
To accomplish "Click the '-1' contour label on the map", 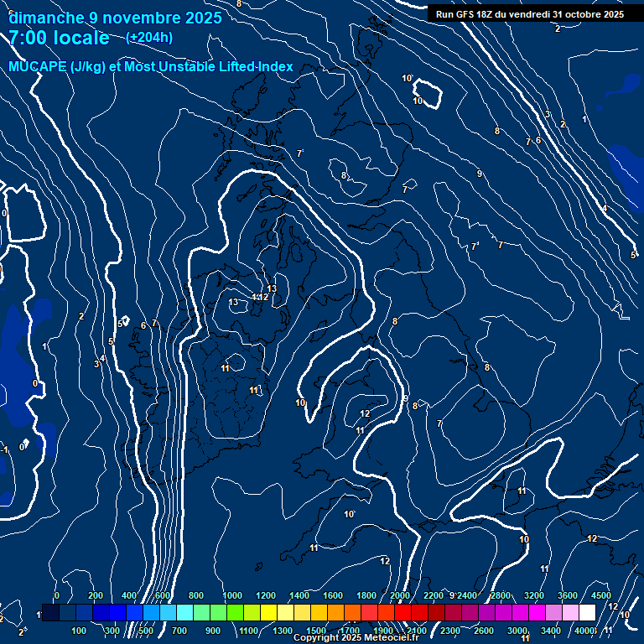I will coord(4,450).
